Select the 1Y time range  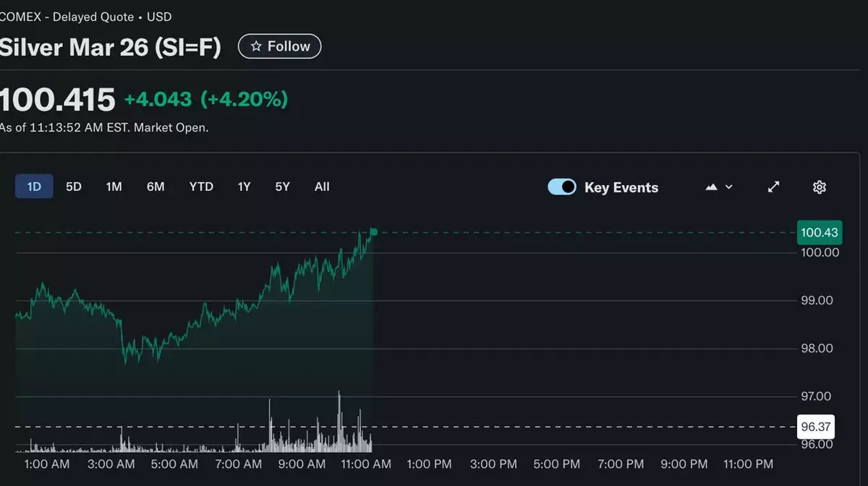pos(244,187)
